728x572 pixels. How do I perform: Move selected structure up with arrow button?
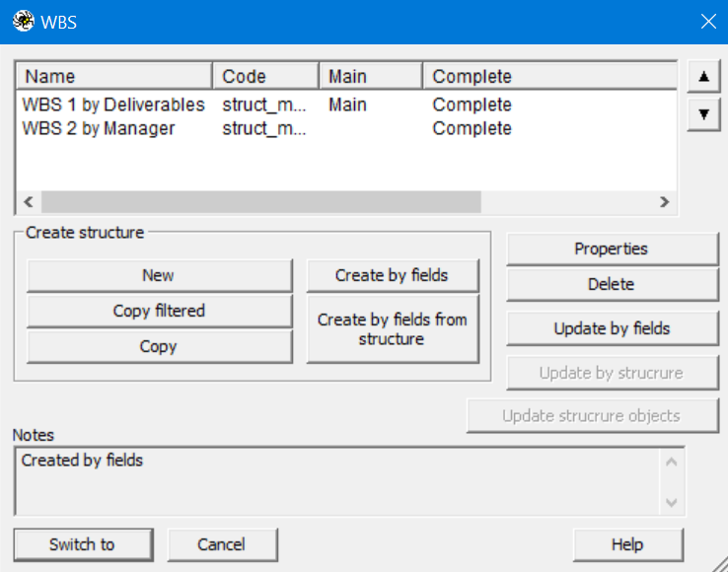click(704, 77)
